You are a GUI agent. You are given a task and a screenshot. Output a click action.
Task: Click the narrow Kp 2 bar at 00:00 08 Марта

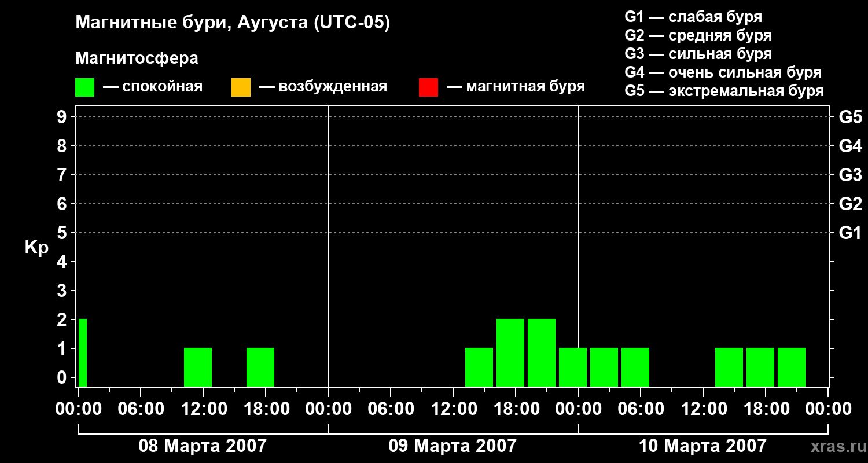tap(83, 352)
